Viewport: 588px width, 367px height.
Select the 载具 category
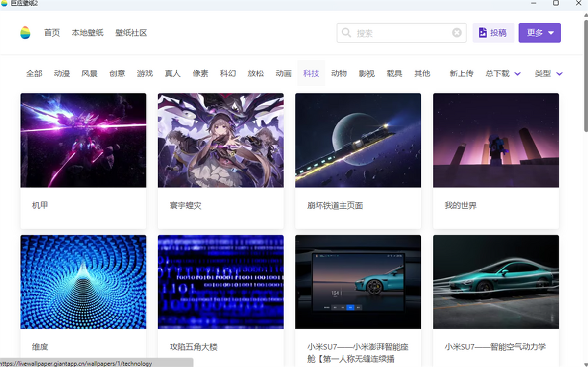[x=394, y=73]
